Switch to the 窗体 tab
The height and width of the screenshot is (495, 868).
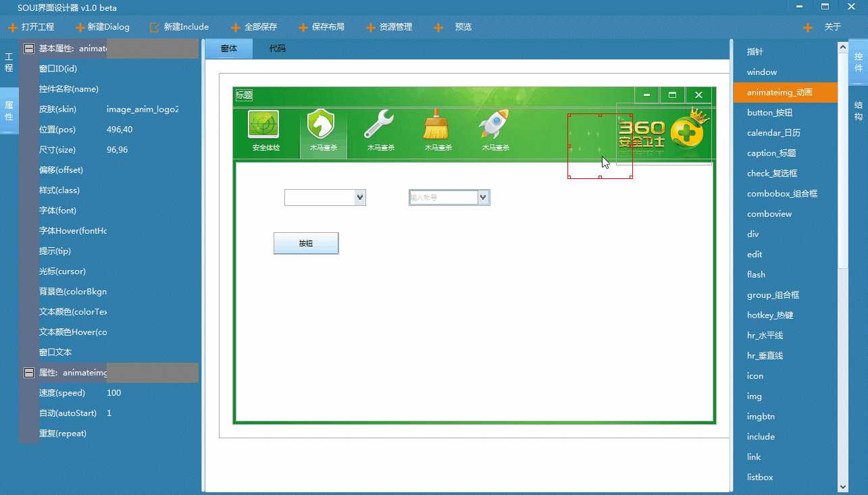coord(229,49)
